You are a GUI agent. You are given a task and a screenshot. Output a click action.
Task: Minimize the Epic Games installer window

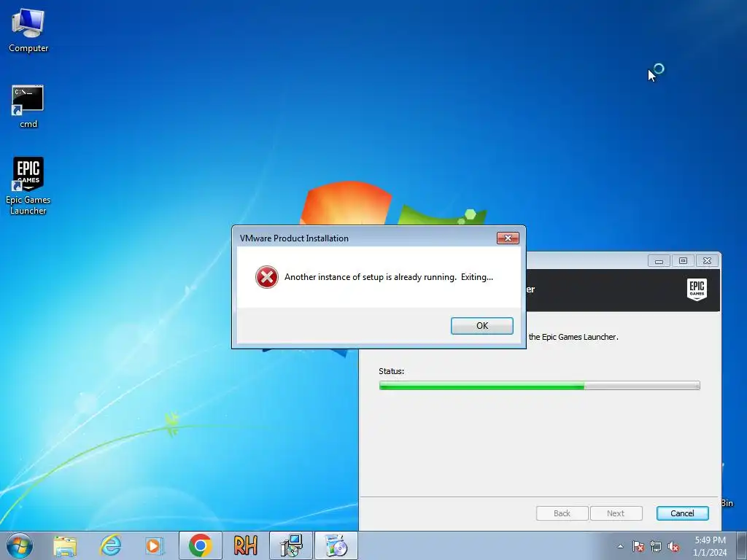coord(659,261)
